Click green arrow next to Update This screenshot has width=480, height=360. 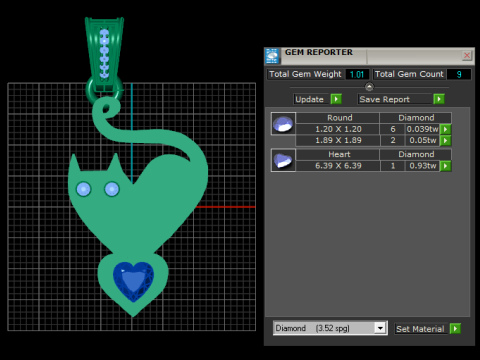pos(336,99)
